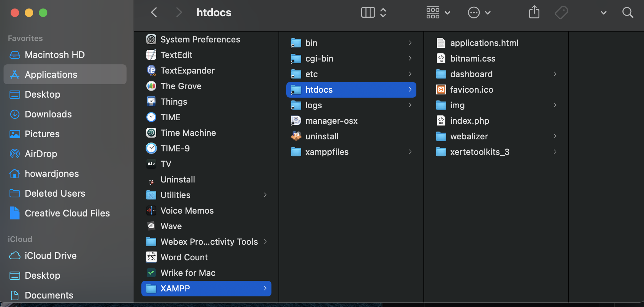Open view style stepper arrows
Screen dimensions: 644x307
383,13
